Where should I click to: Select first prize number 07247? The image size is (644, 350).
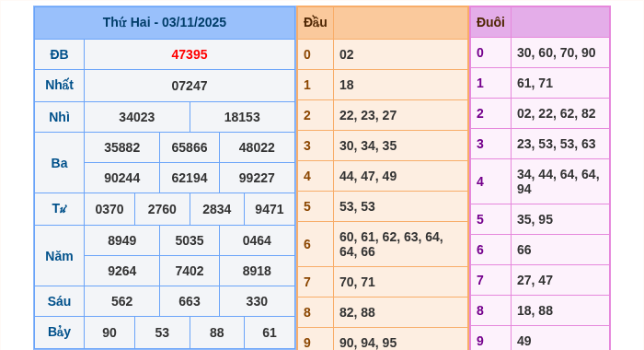(190, 86)
